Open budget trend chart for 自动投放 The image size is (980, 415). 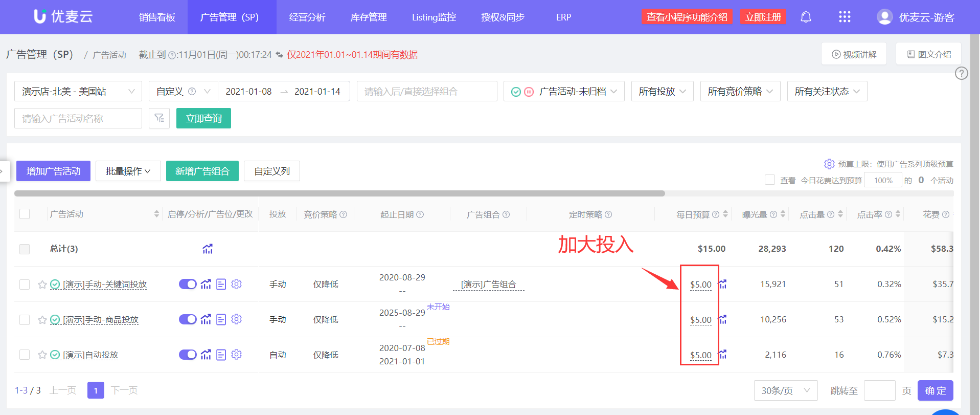[x=723, y=355]
